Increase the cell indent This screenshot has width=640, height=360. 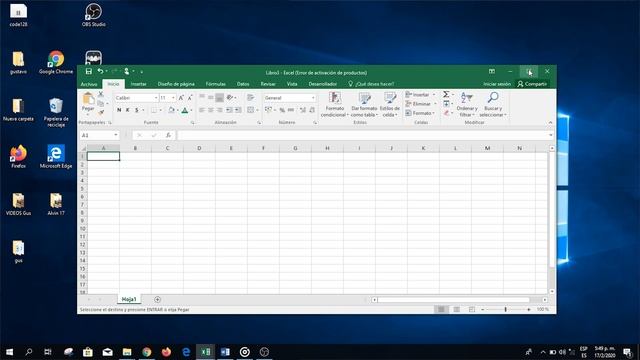(238, 110)
